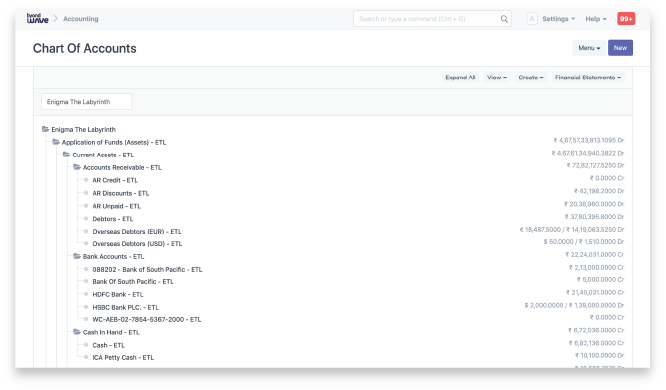
Task: Click the BeyondWave logo icon
Action: click(37, 18)
